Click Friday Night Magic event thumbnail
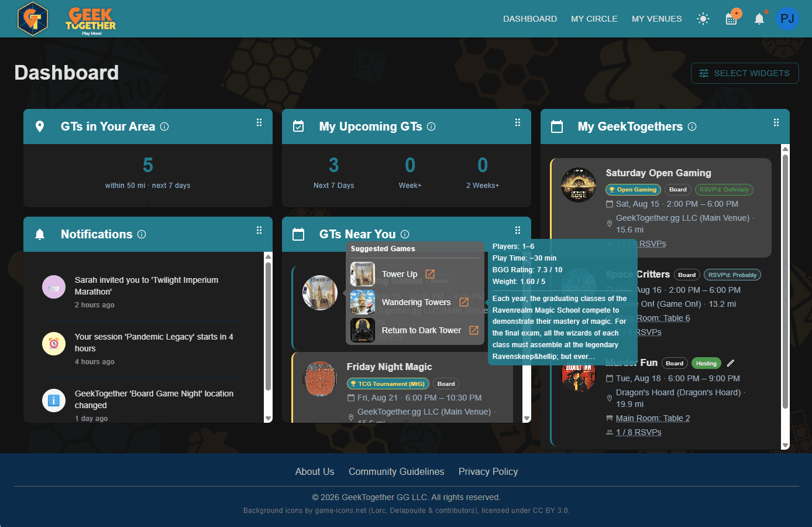This screenshot has width=812, height=527. click(x=320, y=379)
